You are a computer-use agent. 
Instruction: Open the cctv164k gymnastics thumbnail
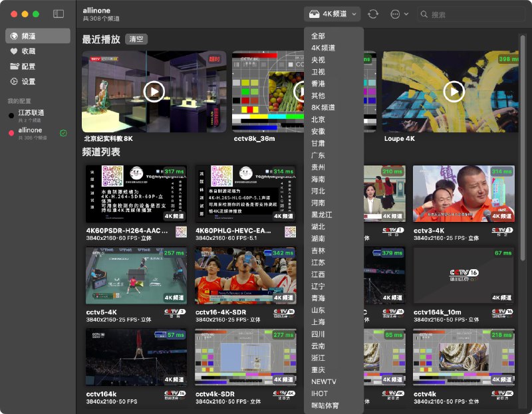[136, 357]
